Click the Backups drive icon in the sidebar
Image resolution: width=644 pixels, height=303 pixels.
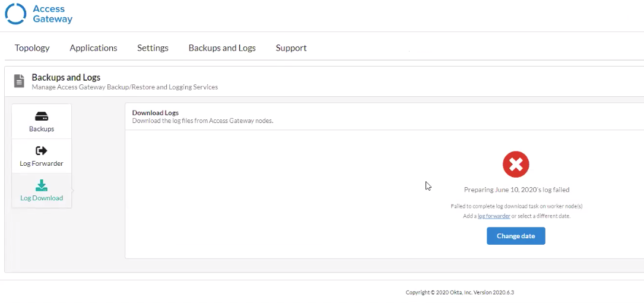tap(42, 116)
